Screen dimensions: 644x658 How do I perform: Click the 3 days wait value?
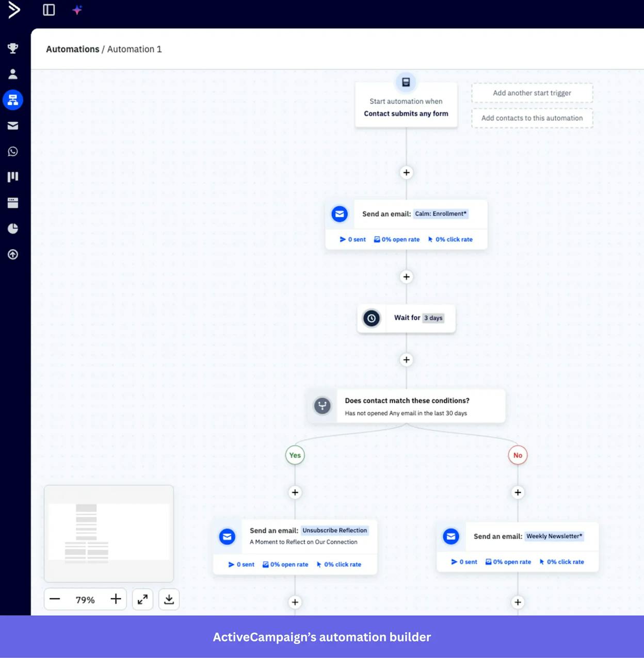433,318
